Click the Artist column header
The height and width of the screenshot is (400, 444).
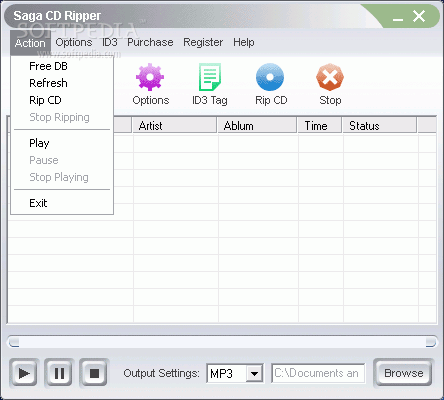[175, 126]
